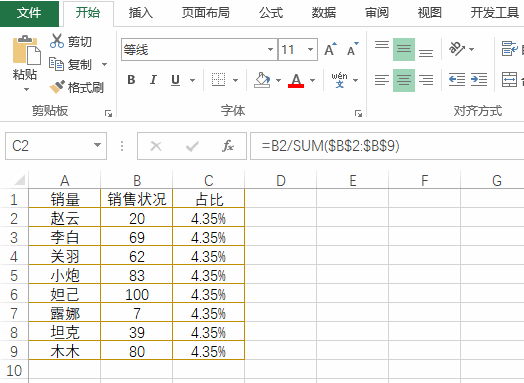This screenshot has height=383, width=524.
Task: Switch to the 开始 Home tab
Action: pyautogui.click(x=88, y=13)
